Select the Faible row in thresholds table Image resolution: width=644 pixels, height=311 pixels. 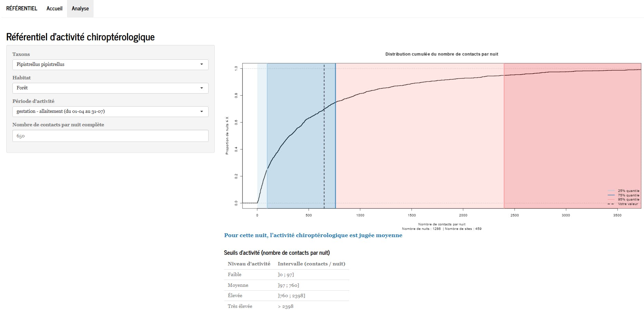286,275
